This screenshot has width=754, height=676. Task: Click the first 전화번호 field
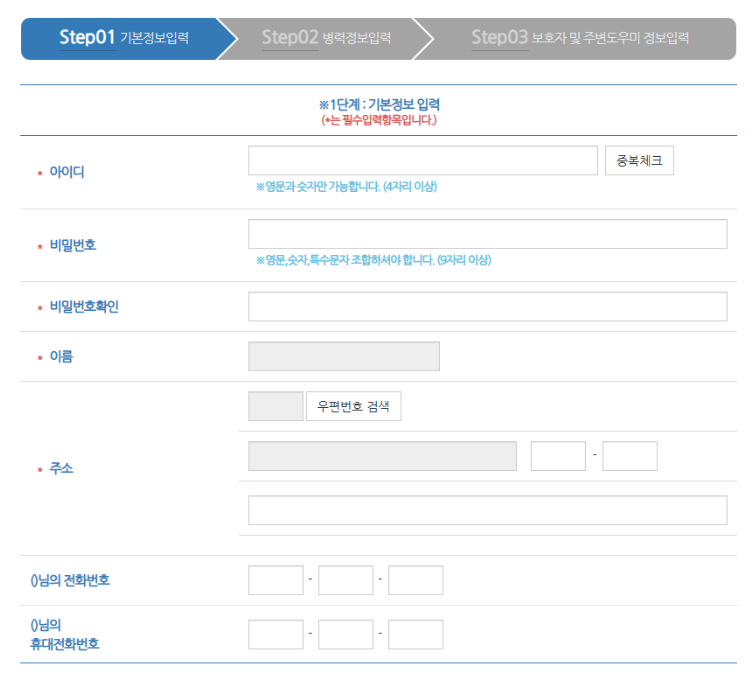point(276,580)
